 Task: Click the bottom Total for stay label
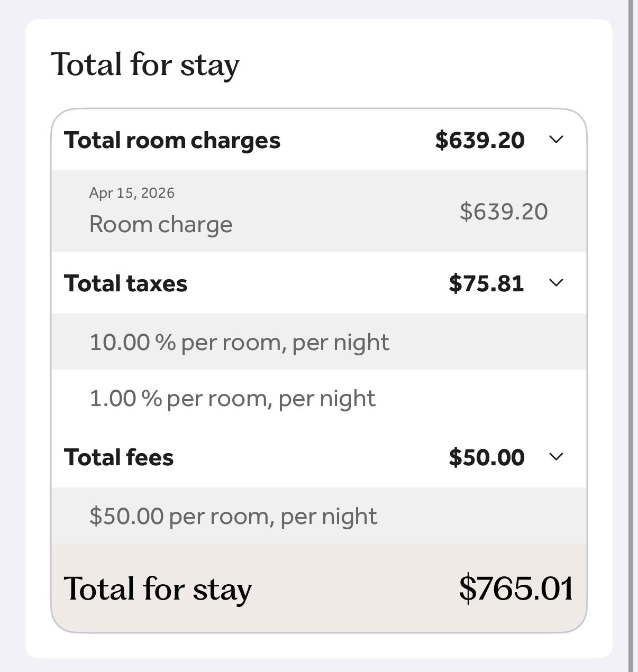(158, 588)
